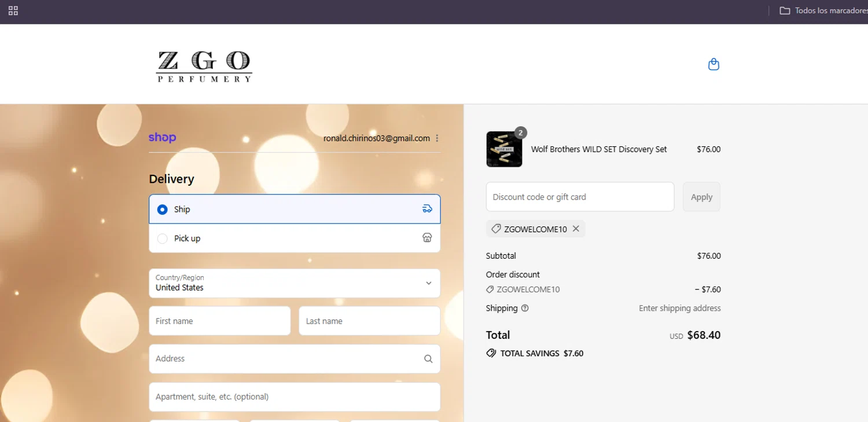868x422 pixels.
Task: Click the Wolf Brothers WILD SET Discovery Set name
Action: pos(599,149)
